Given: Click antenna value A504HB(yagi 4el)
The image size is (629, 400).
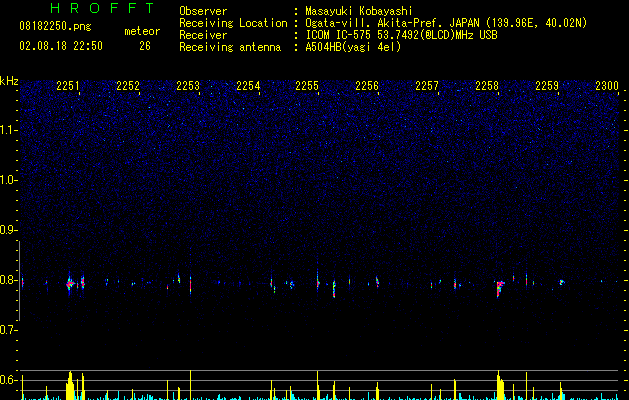Looking at the screenshot, I should pos(353,47).
